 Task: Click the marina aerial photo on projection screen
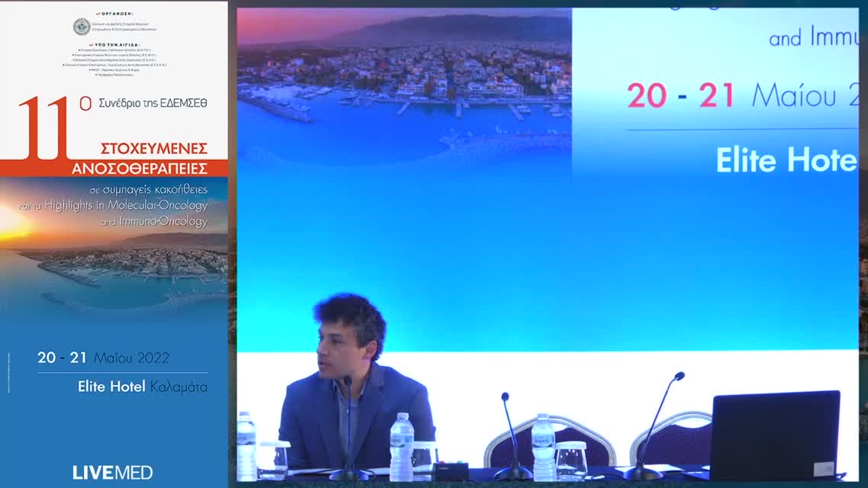click(404, 84)
